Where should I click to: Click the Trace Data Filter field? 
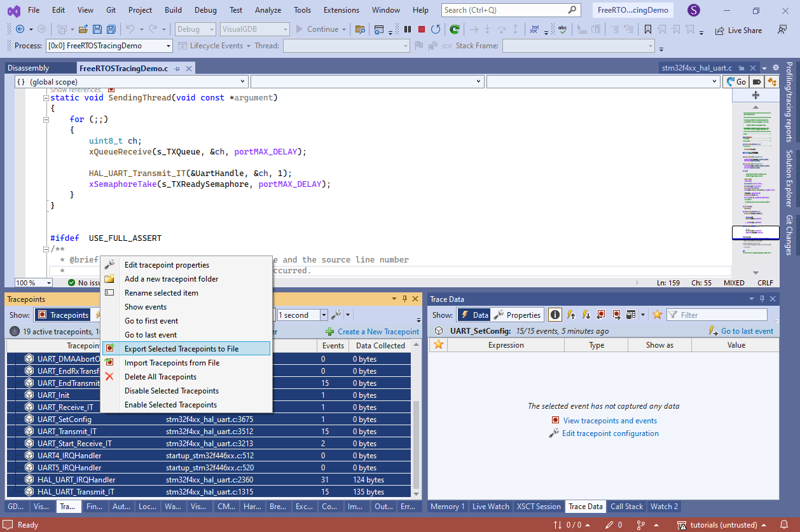pos(717,315)
